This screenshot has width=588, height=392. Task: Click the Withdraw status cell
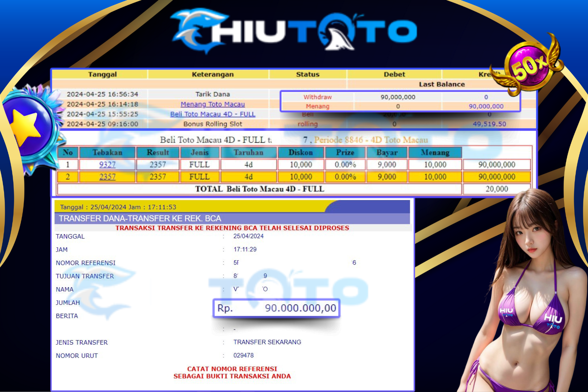[x=318, y=97]
